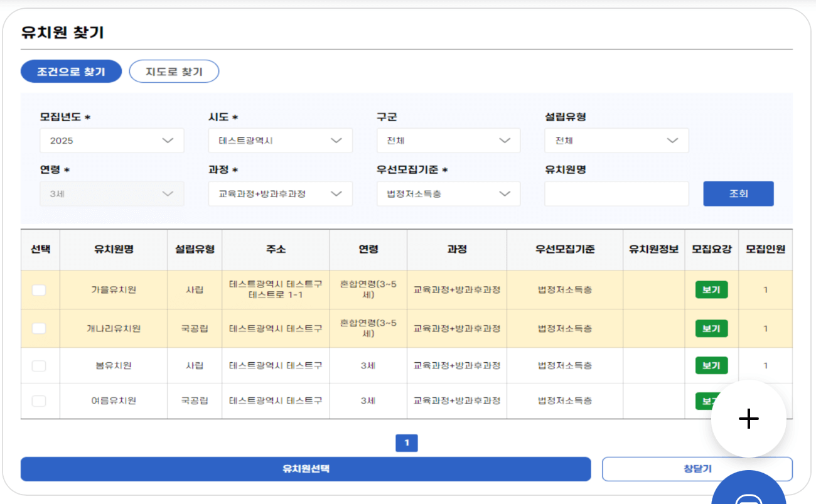The width and height of the screenshot is (816, 504).
Task: Click 유치원 찾기 heading text
Action: coord(62,33)
